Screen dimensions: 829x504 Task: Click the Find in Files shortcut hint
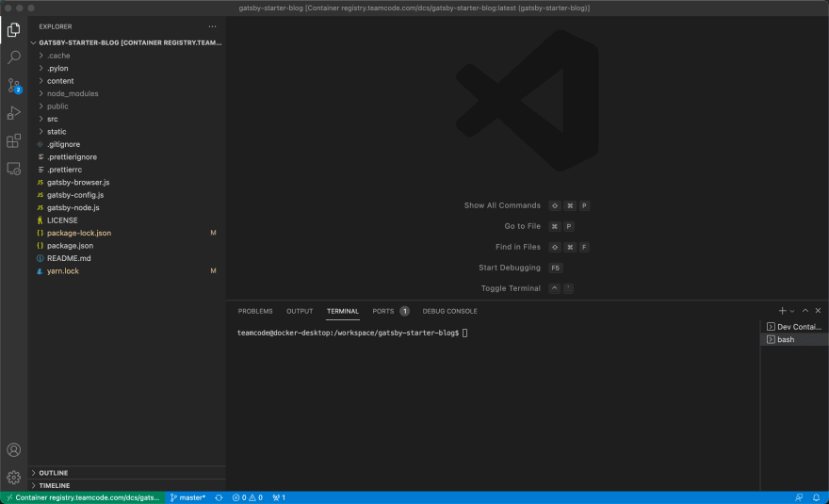(543, 247)
